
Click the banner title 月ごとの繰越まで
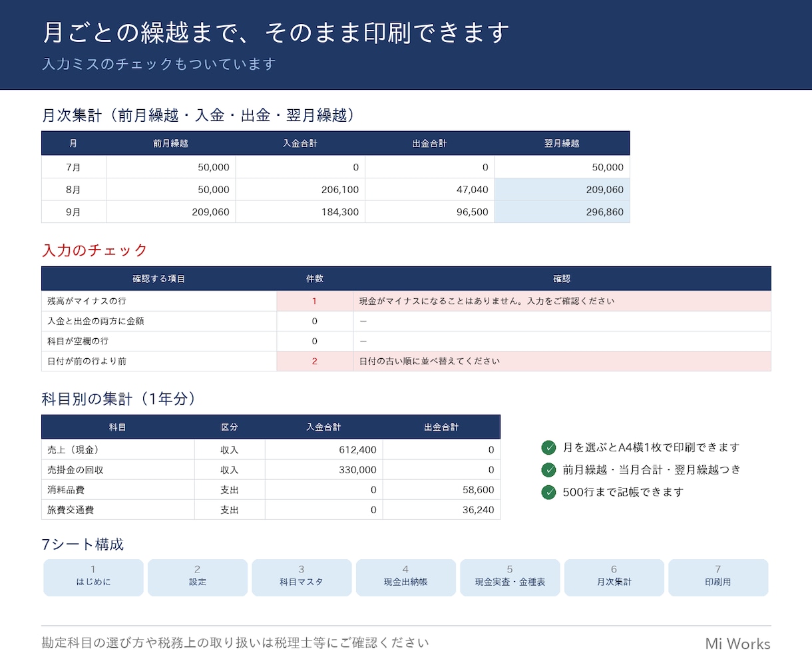tap(276, 33)
